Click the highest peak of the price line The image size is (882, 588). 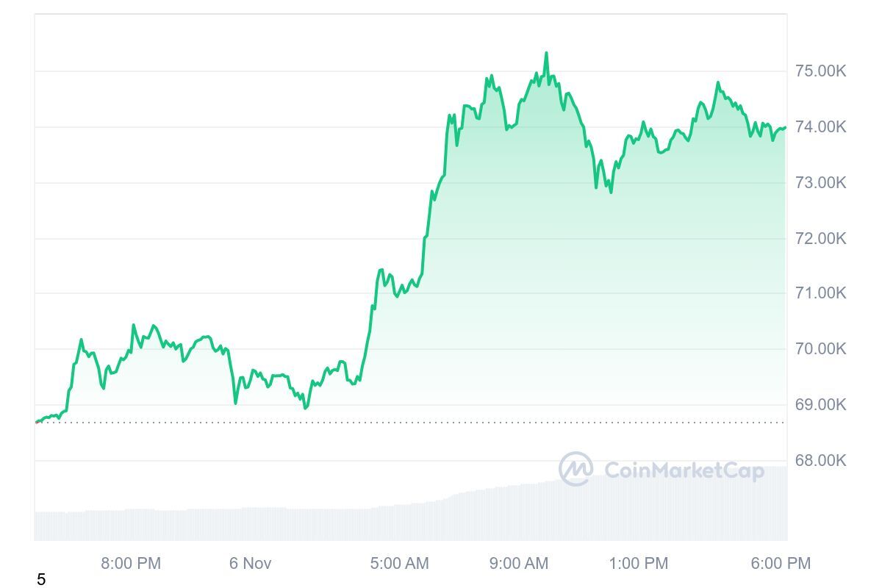pos(546,54)
